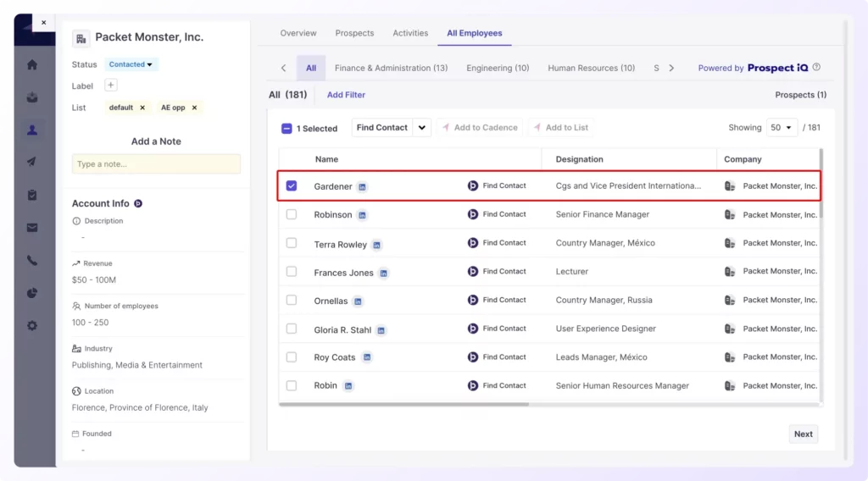Open the Settings gear icon in sidebar
The image size is (868, 481).
click(x=32, y=326)
